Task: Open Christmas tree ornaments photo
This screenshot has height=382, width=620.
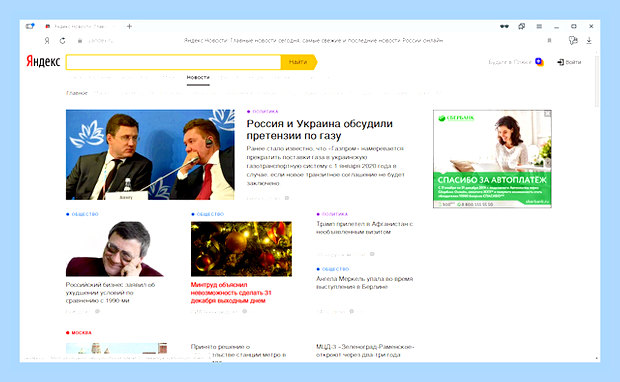Action: tap(241, 249)
